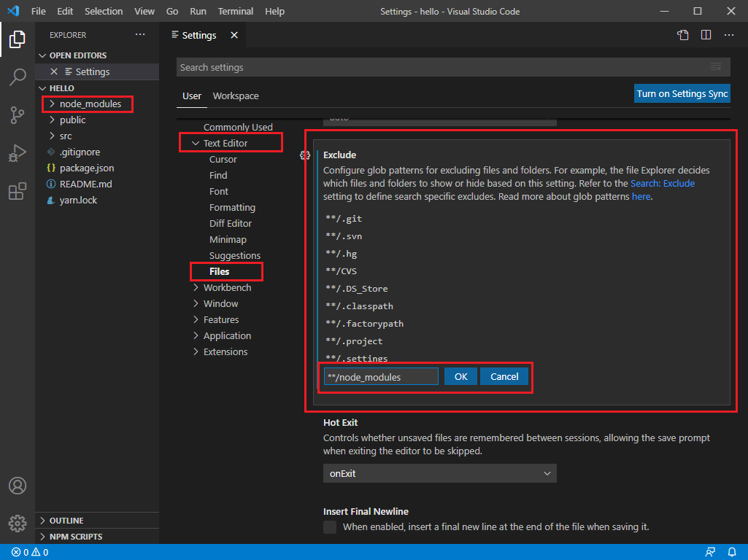Open the View menu
The image size is (748, 560).
click(x=144, y=11)
